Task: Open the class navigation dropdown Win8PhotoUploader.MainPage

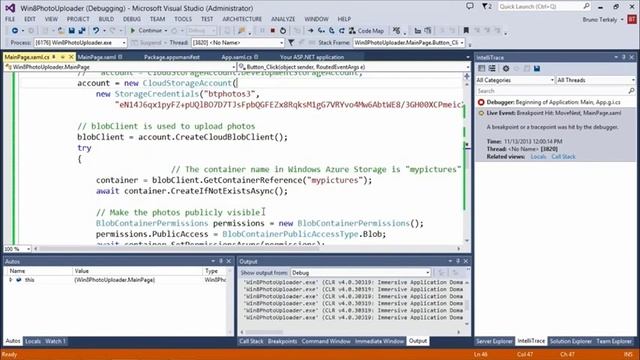Action: 233,67
